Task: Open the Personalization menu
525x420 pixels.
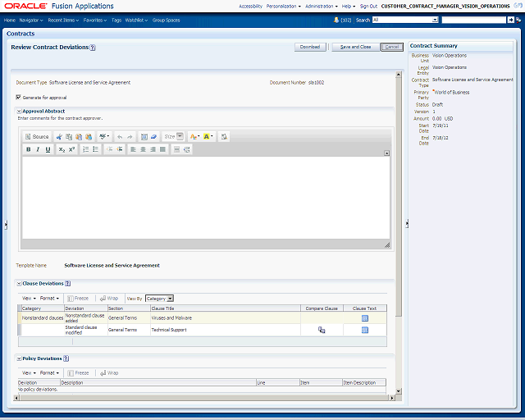Action: click(x=284, y=6)
